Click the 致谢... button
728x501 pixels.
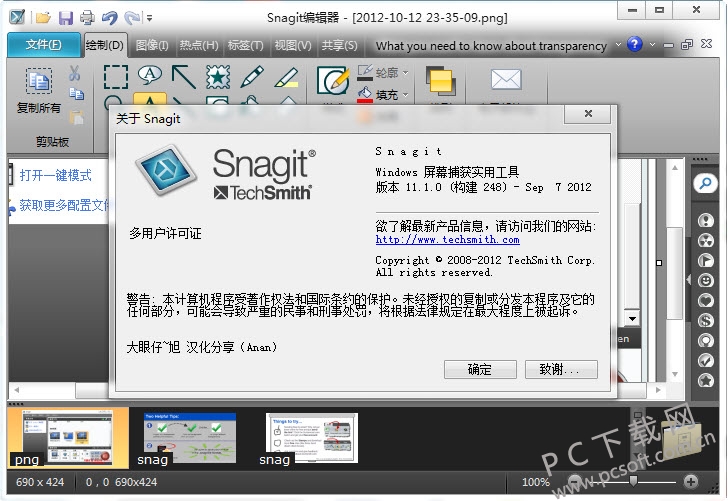point(561,370)
